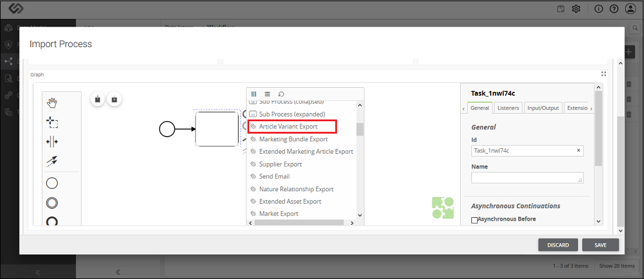Switch to the Extensions tab
Viewport: 644px width, 279px height.
tap(577, 108)
